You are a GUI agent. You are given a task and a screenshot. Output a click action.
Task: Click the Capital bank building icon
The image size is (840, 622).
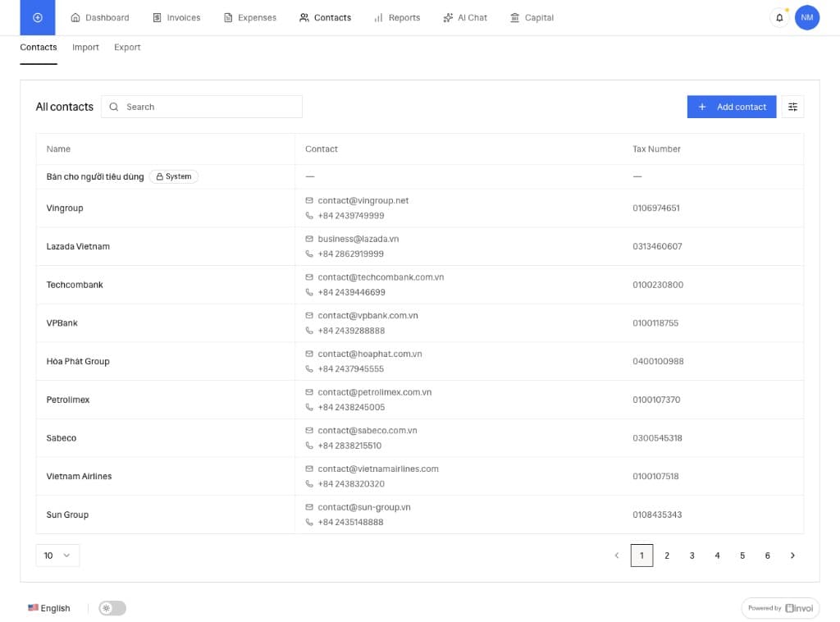515,18
